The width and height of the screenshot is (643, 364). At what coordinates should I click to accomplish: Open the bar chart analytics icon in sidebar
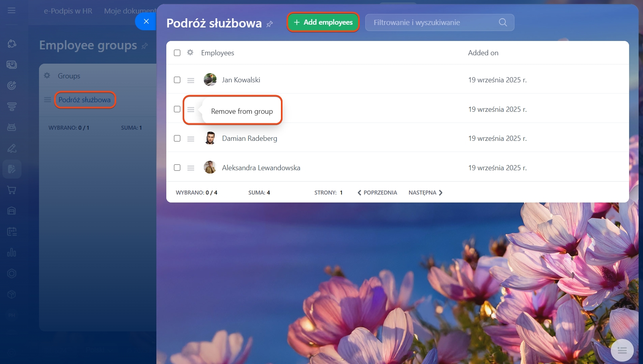click(12, 253)
